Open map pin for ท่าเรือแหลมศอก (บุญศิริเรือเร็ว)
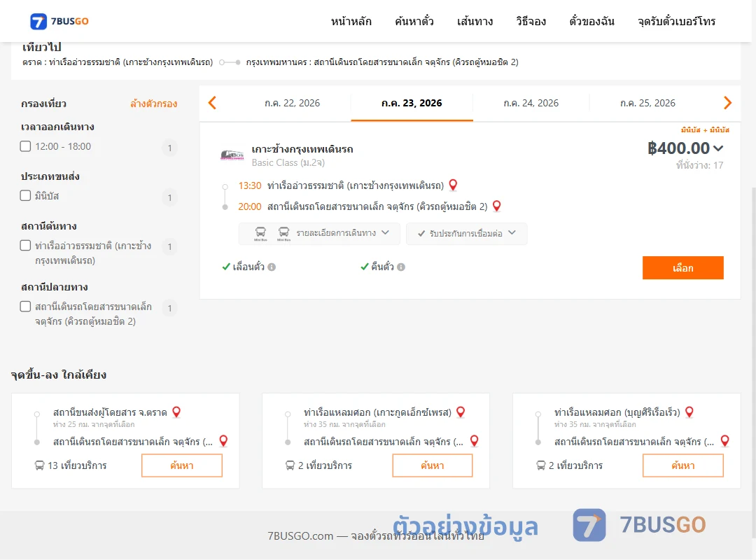This screenshot has height=560, width=756. tap(689, 412)
